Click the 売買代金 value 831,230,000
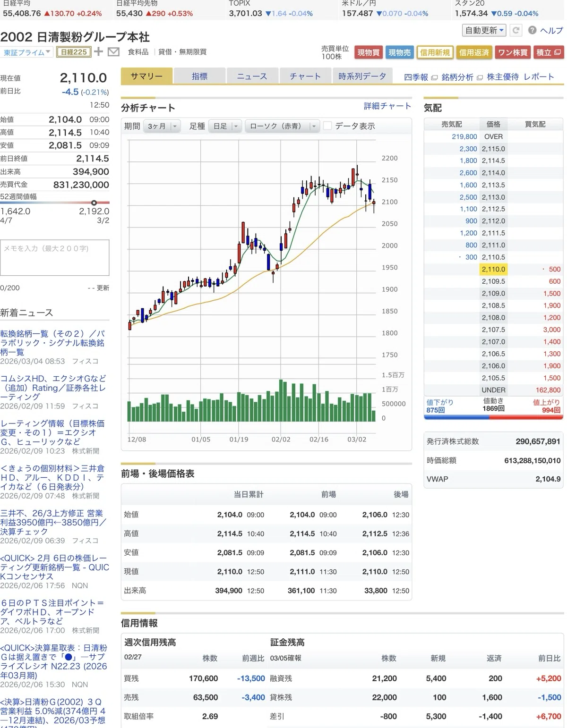 click(x=81, y=185)
